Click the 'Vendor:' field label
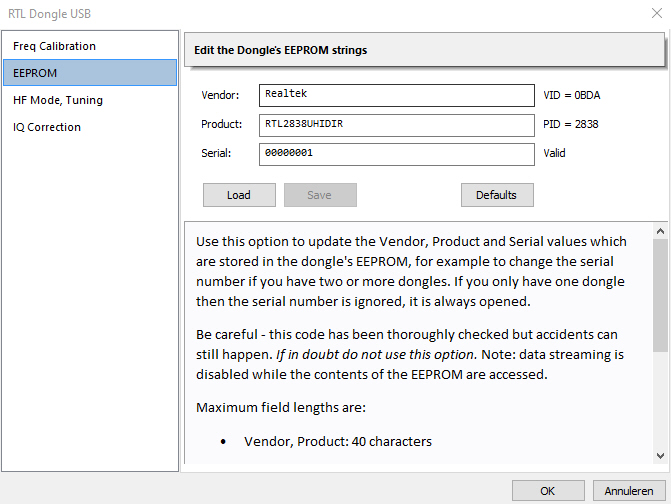The image size is (671, 504). point(220,95)
